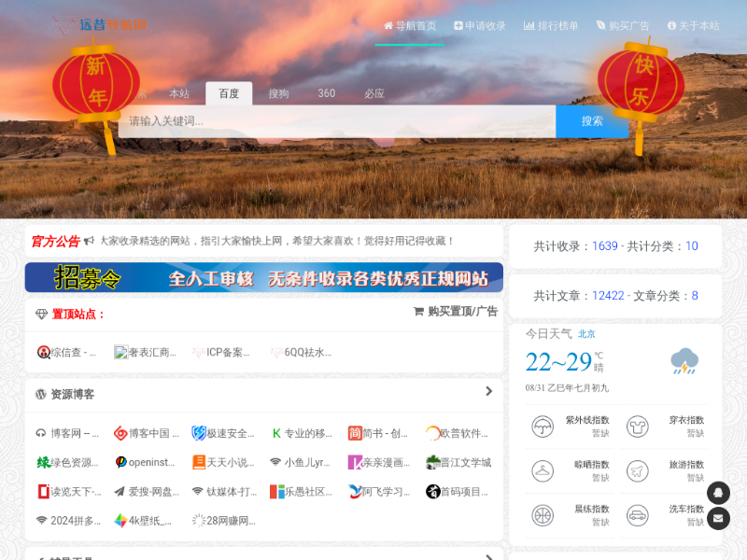Expand the 资源博客 section arrow

point(488,392)
